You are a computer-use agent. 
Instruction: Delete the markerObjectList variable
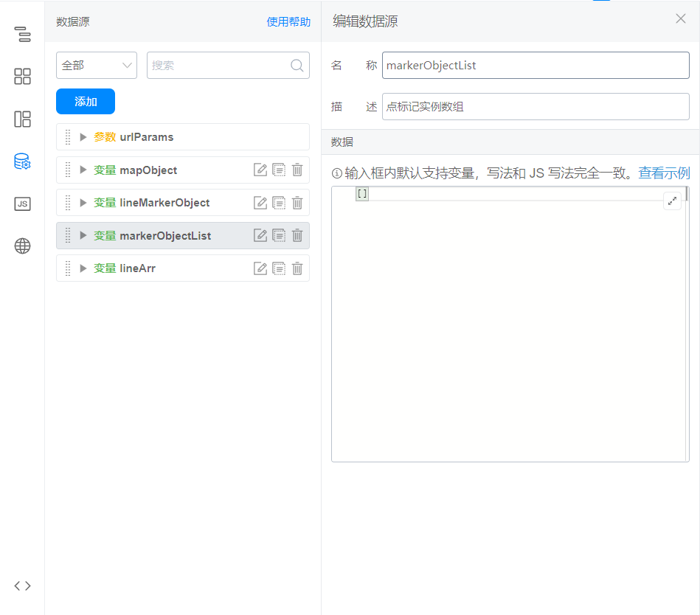297,236
